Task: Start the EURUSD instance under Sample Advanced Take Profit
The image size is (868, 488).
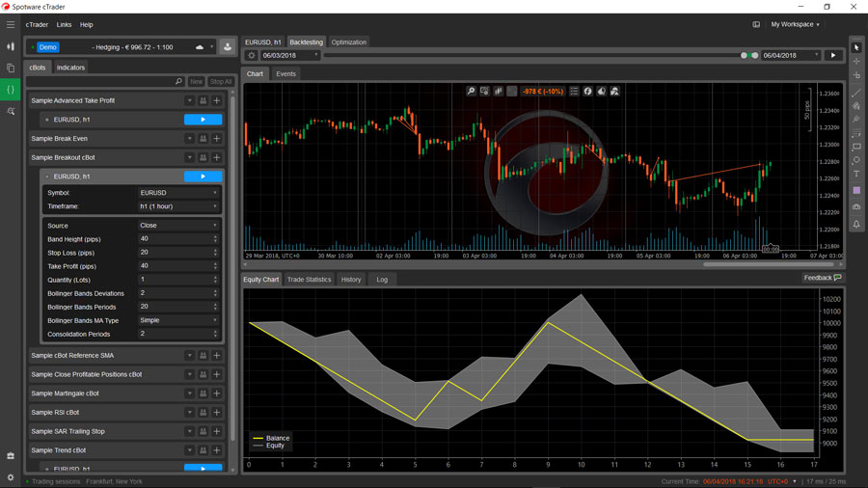Action: pos(203,120)
